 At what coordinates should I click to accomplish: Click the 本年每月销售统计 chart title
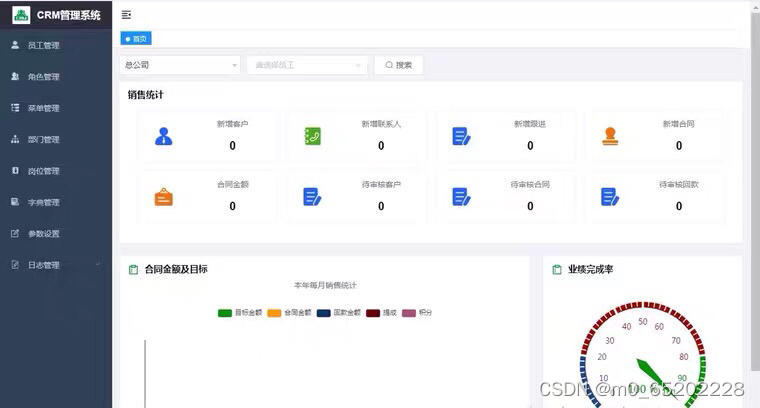(325, 285)
